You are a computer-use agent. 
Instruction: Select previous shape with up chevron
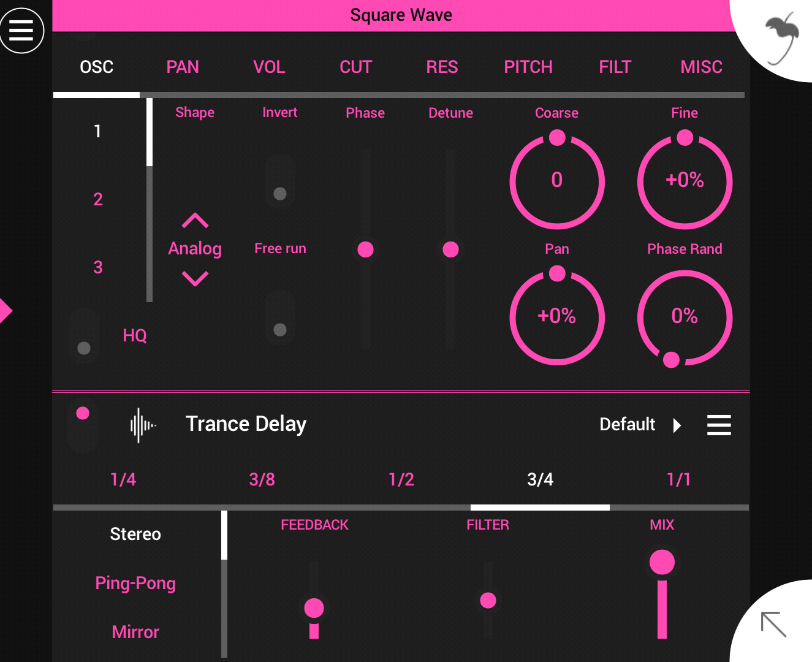195,221
